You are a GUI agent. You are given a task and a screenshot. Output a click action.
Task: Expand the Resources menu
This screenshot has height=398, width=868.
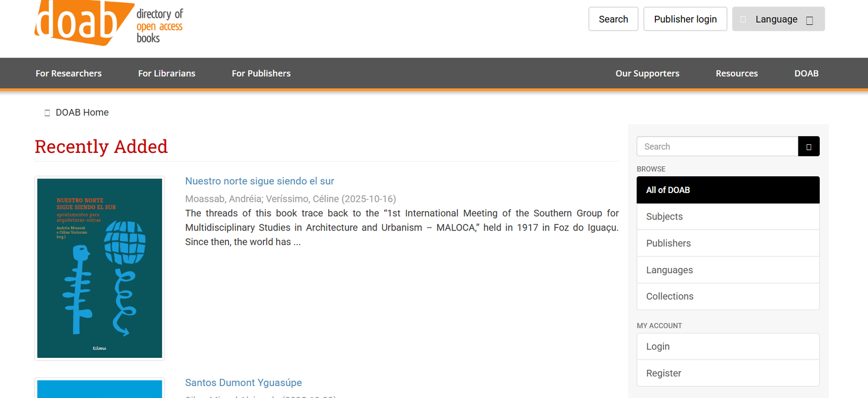(736, 73)
